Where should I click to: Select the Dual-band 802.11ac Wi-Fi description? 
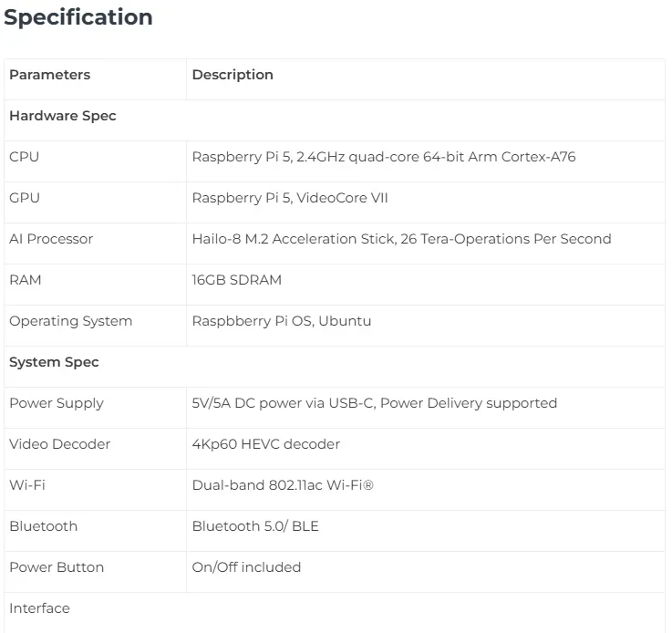[283, 485]
